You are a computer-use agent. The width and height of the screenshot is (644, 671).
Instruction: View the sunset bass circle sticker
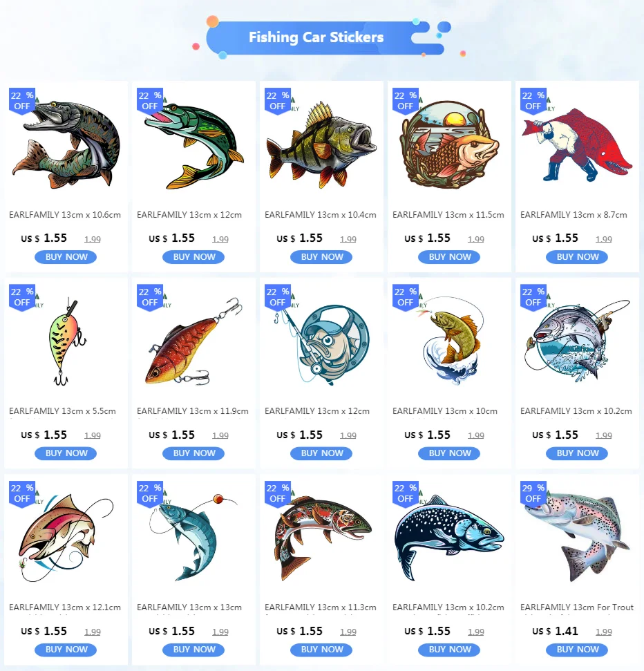[449, 144]
